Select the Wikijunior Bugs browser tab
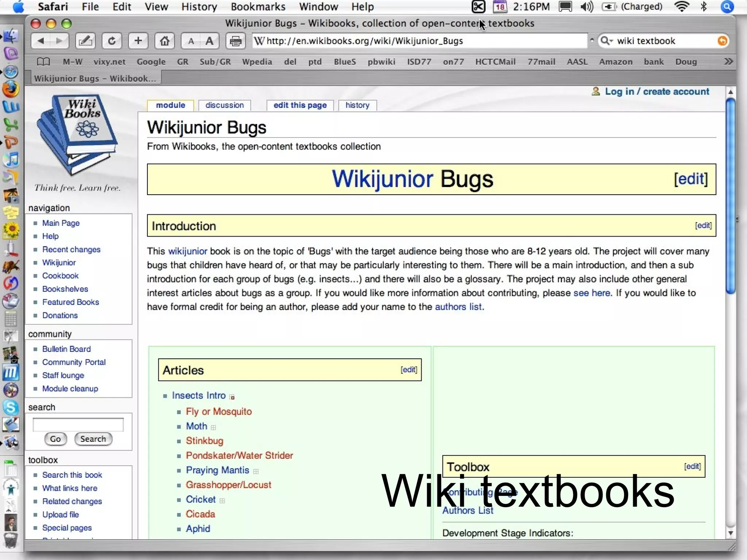The width and height of the screenshot is (747, 560). coord(96,78)
